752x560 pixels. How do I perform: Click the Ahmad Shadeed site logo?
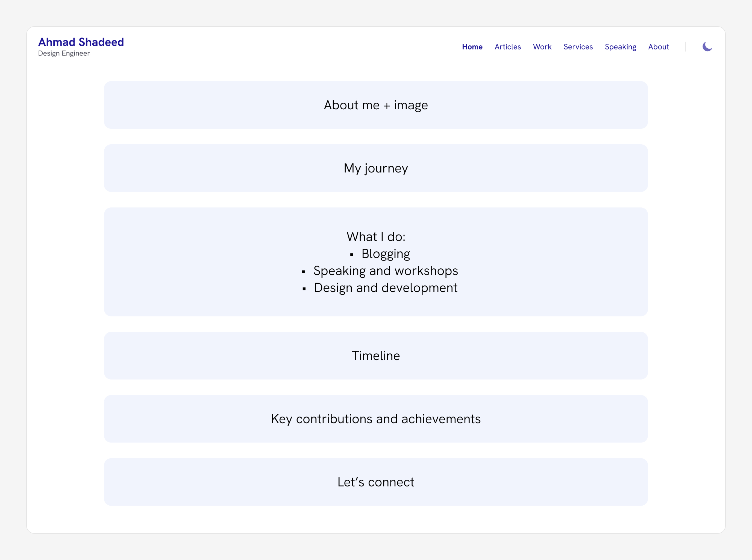click(x=81, y=42)
